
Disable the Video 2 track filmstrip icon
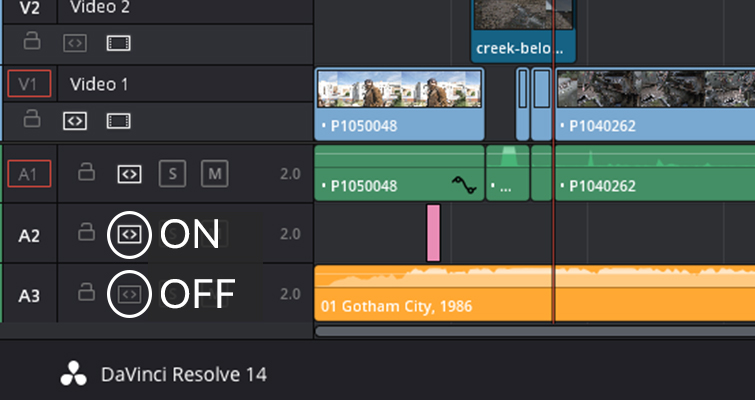(118, 43)
